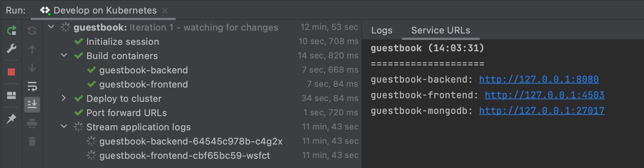Switch to the Logs tab
This screenshot has width=644, height=168.
(x=382, y=31)
